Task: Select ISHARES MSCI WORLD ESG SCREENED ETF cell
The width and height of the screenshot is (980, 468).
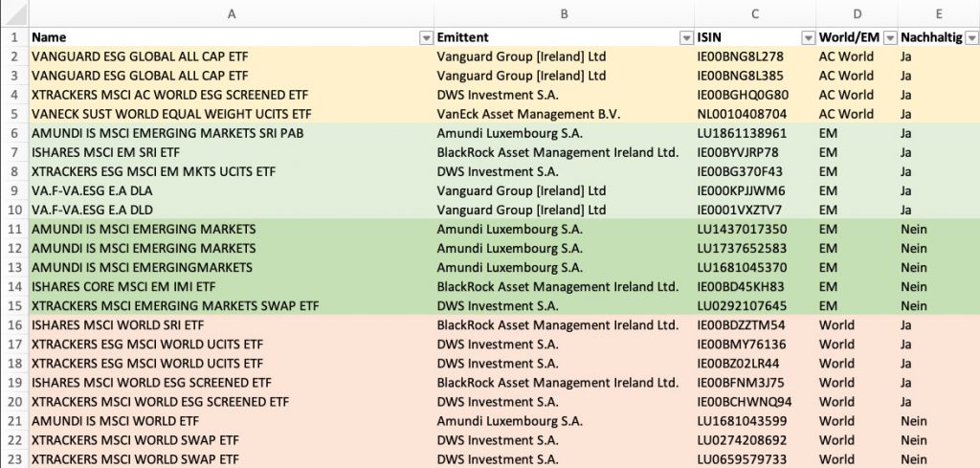Action: tap(232, 383)
